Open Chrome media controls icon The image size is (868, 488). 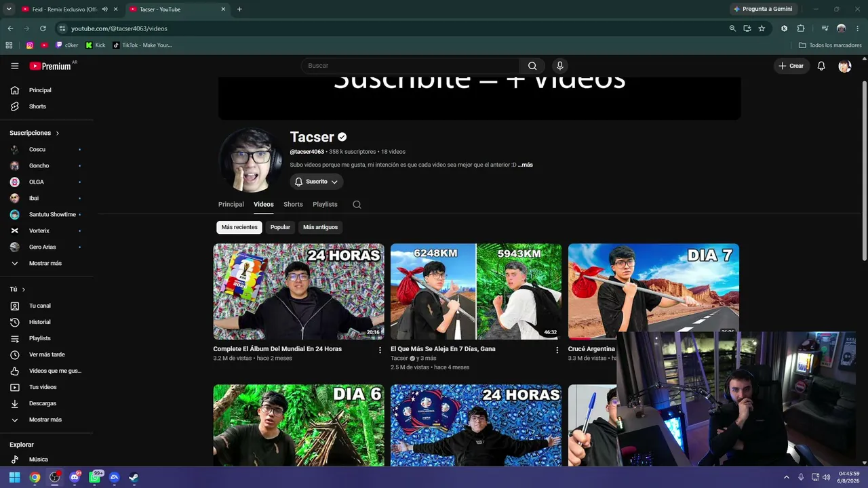pyautogui.click(x=825, y=28)
